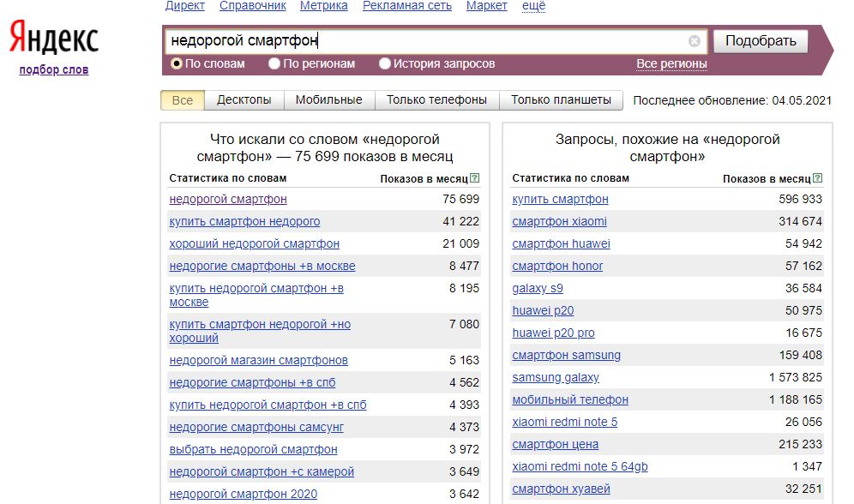Select the 'Только телефоны' tab
Viewport: 854px width, 504px height.
436,100
